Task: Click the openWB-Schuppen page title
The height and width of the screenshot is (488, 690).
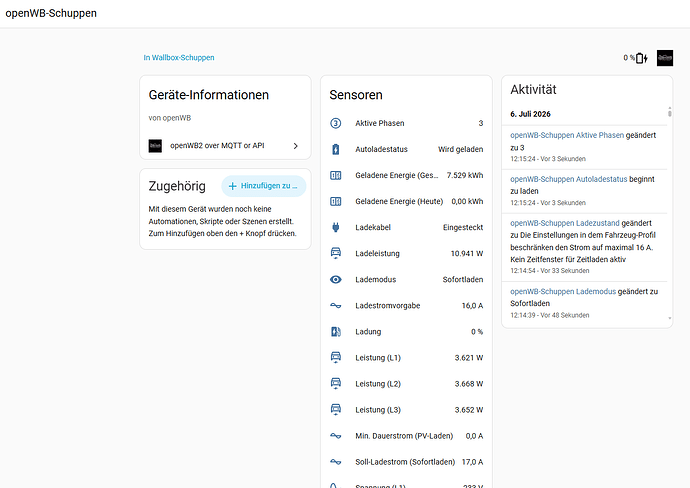Action: click(x=51, y=13)
